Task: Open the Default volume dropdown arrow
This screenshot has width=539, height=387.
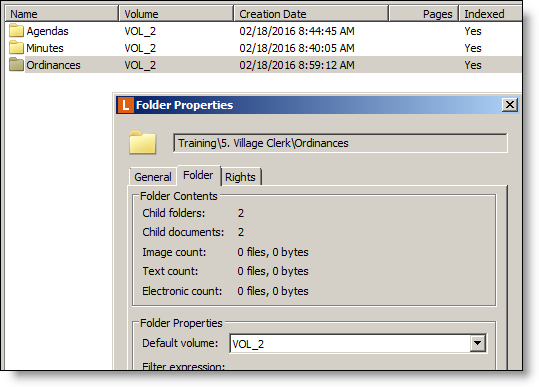Action: coord(477,343)
